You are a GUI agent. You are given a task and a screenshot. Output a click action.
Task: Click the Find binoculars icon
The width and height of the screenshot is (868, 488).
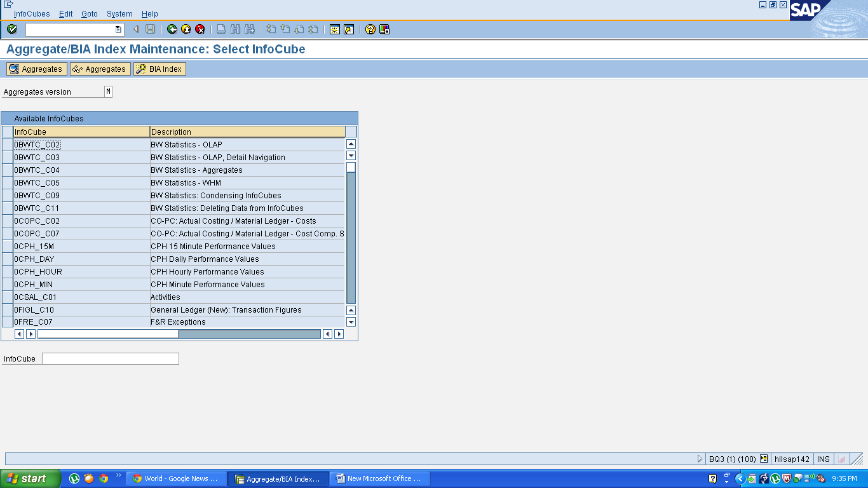point(235,29)
